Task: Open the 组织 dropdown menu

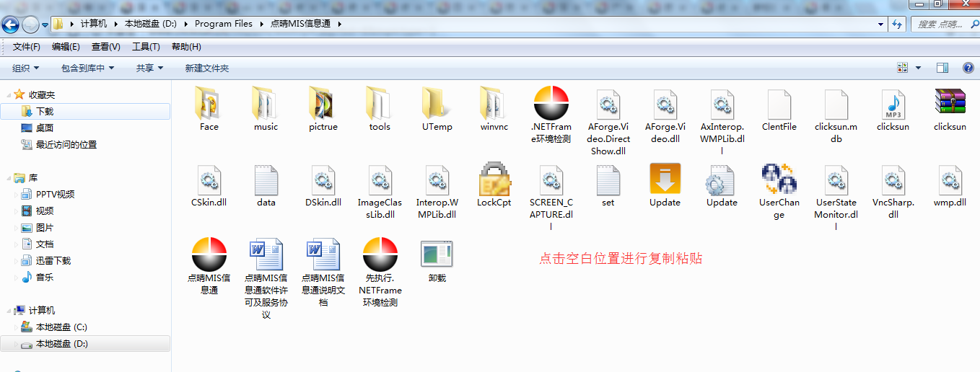Action: tap(25, 68)
